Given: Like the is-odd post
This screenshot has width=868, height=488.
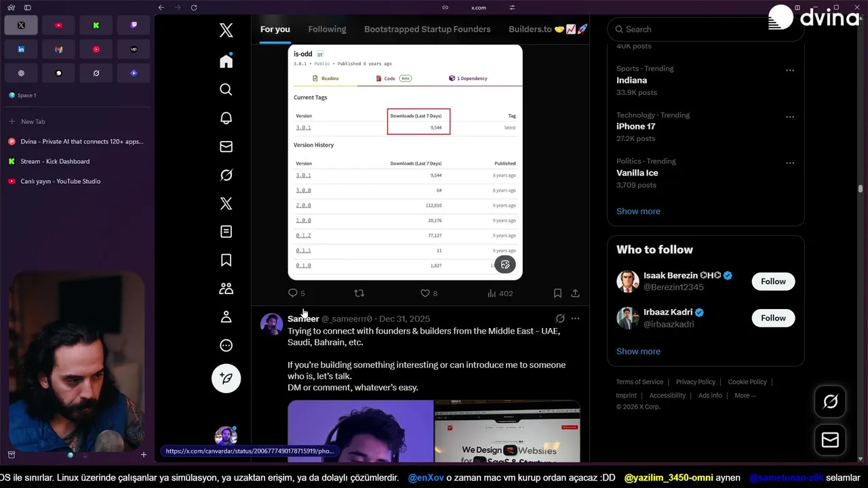Looking at the screenshot, I should (429, 293).
